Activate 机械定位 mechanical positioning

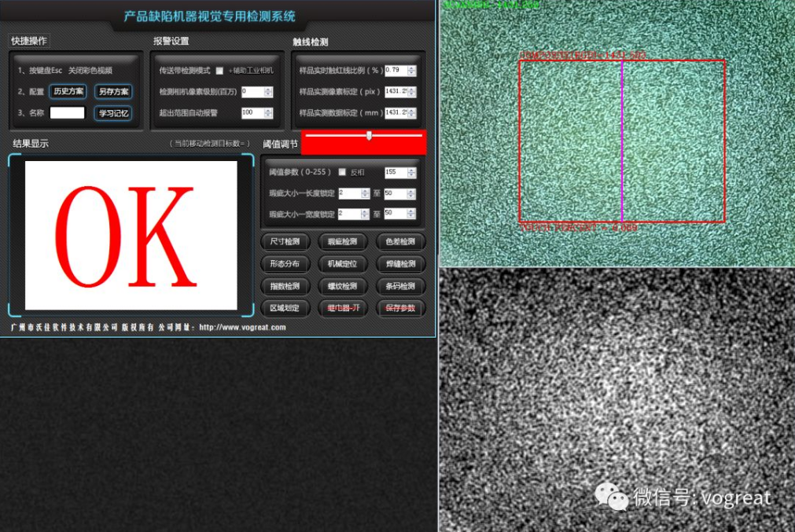pos(343,264)
